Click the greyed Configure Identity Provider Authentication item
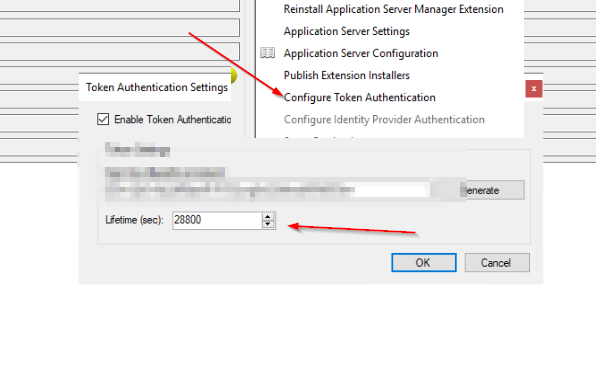 [x=384, y=119]
